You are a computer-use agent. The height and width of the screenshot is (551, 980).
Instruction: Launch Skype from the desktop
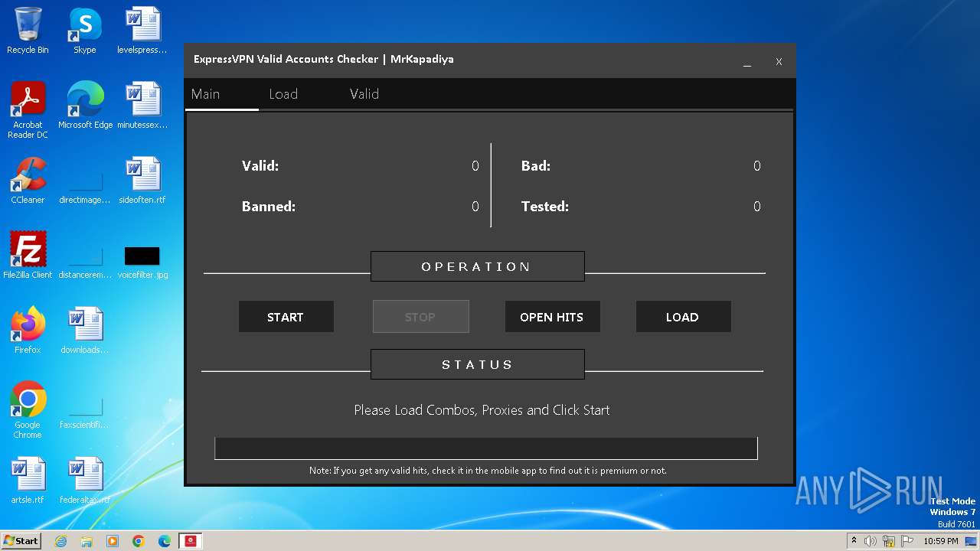(85, 31)
